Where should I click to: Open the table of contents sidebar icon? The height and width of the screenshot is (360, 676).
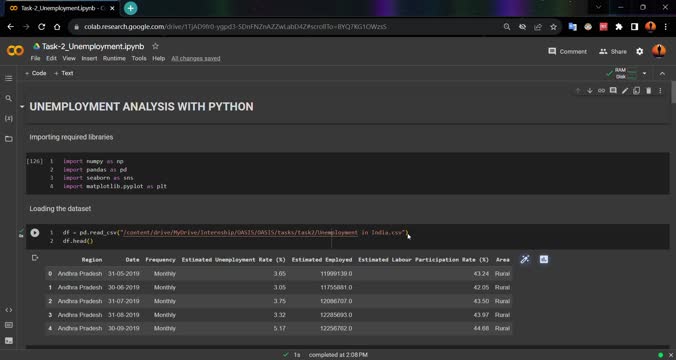tap(9, 78)
